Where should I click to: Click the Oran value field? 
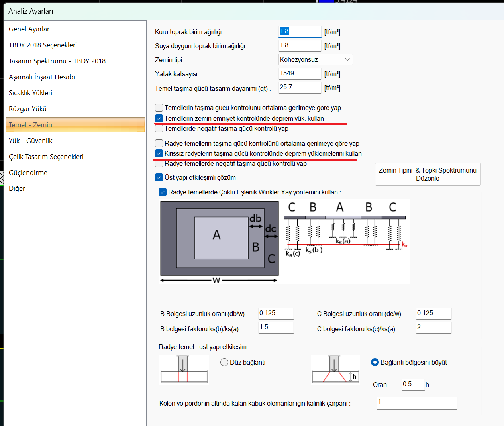point(413,384)
